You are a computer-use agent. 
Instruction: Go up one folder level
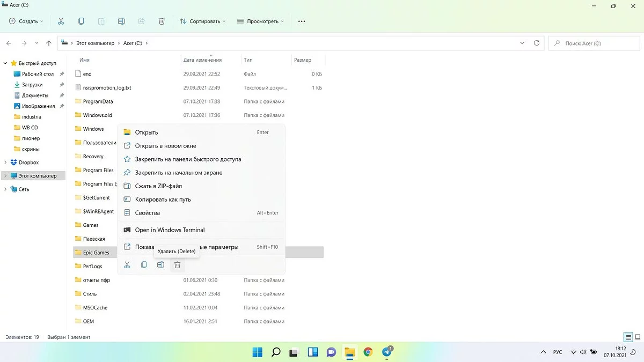pos(49,43)
